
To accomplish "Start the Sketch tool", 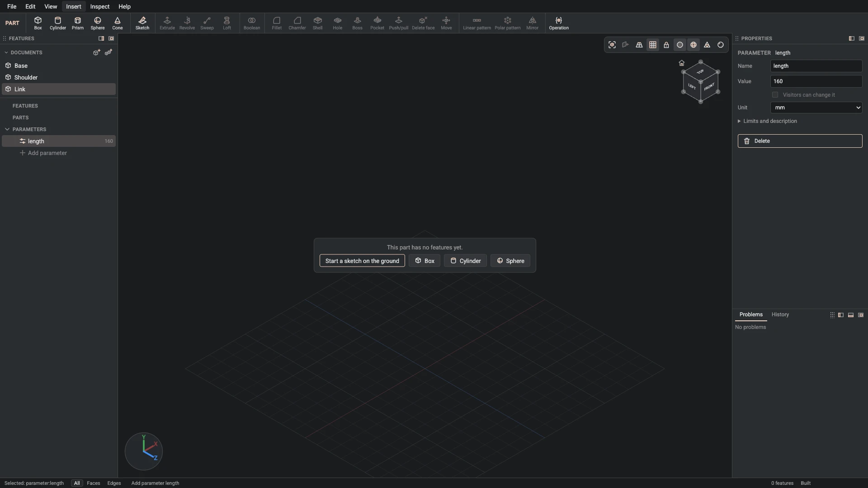I will point(142,23).
